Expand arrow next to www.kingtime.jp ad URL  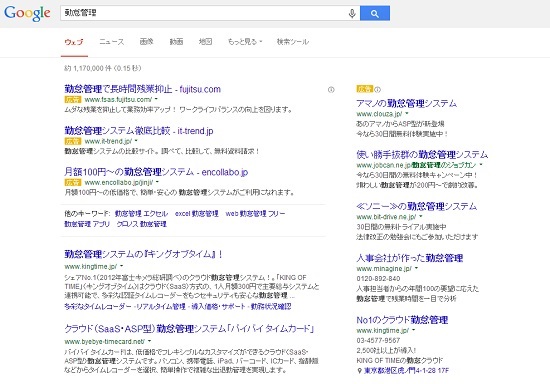coord(414,330)
